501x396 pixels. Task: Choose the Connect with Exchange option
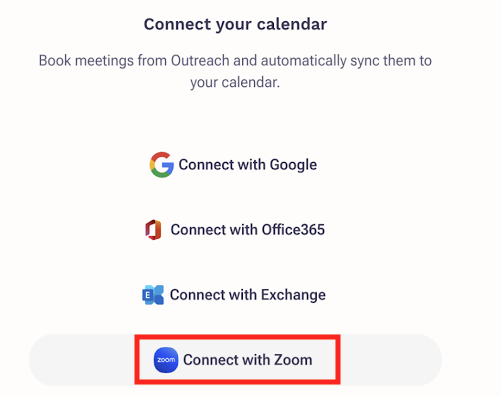(x=234, y=295)
